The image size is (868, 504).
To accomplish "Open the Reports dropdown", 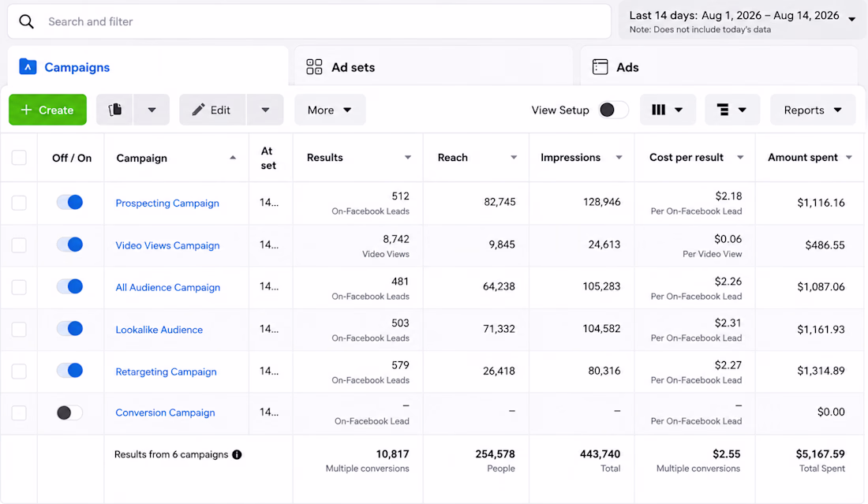I will click(x=813, y=110).
